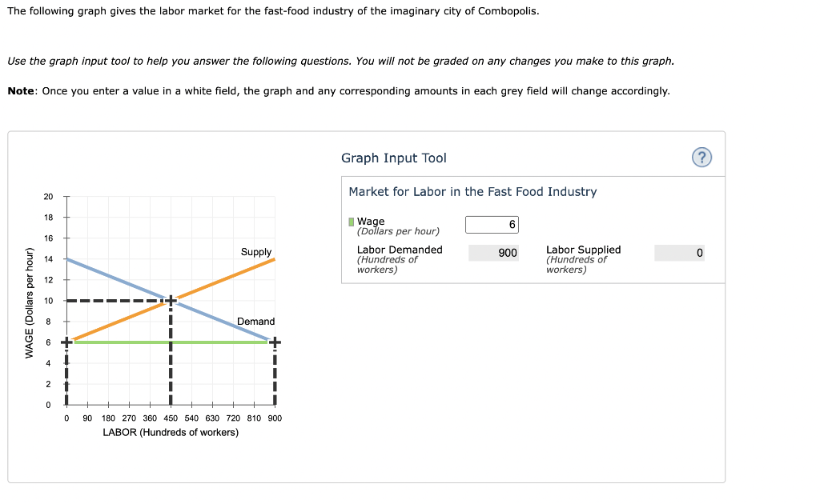The image size is (820, 504).
Task: Click the question mark button in the panel header
Action: tap(701, 157)
